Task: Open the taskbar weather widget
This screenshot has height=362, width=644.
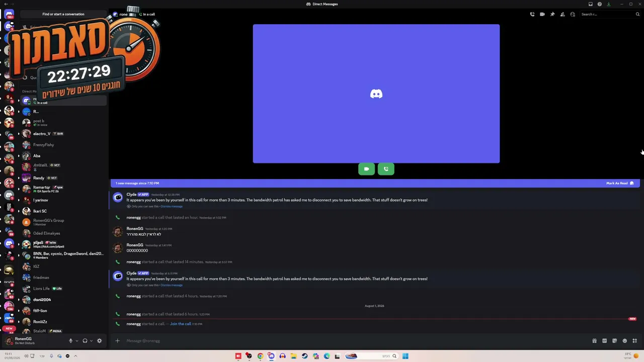Action: 632,356
